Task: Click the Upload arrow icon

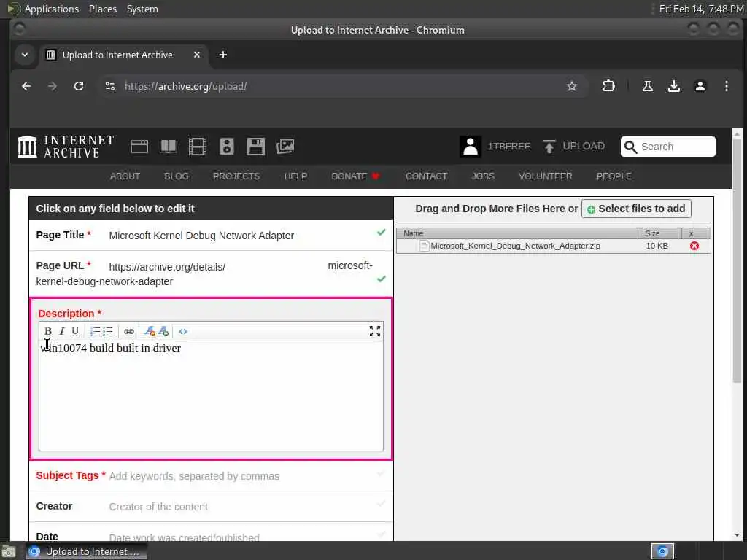Action: (549, 146)
